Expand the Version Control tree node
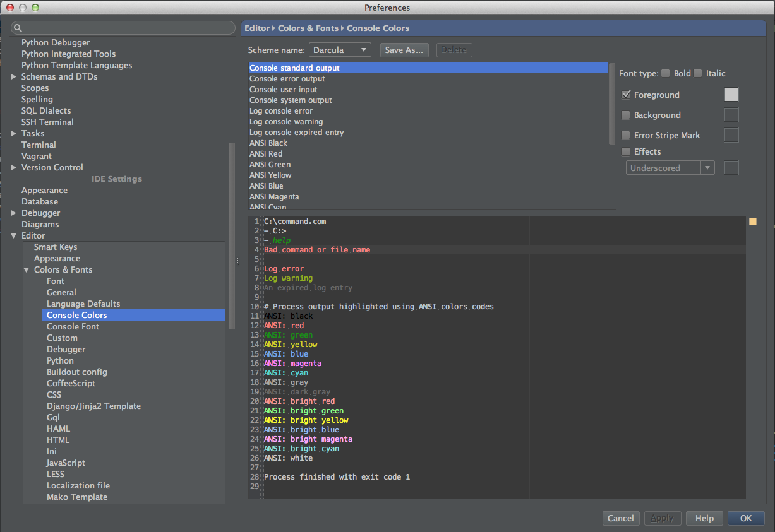 (x=14, y=167)
